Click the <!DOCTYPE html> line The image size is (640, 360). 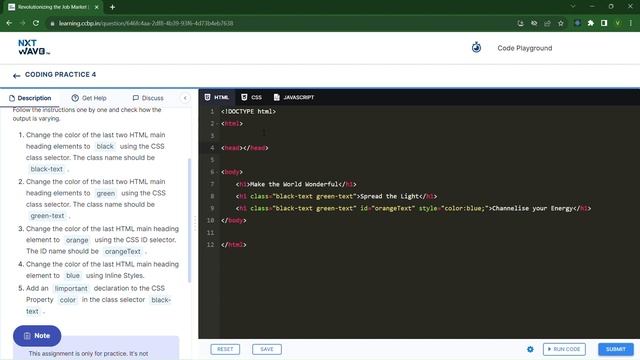tap(248, 111)
